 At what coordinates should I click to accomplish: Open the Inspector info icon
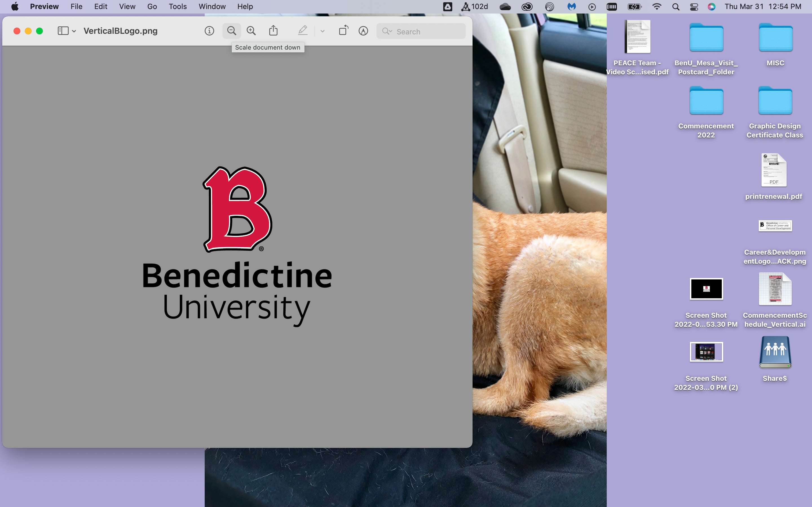click(209, 31)
